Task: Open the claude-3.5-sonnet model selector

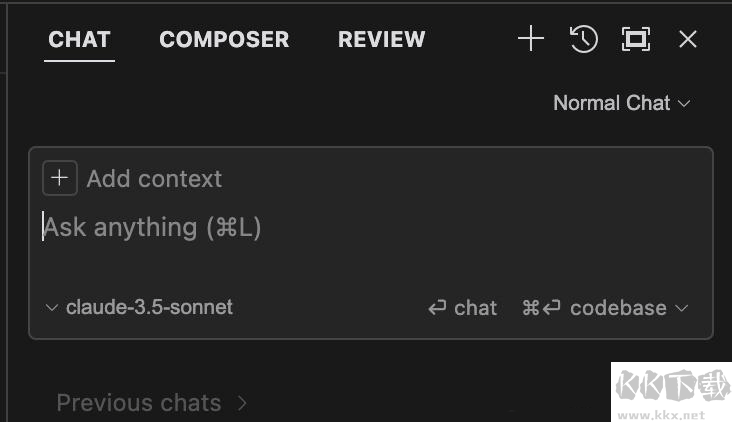Action: click(149, 307)
